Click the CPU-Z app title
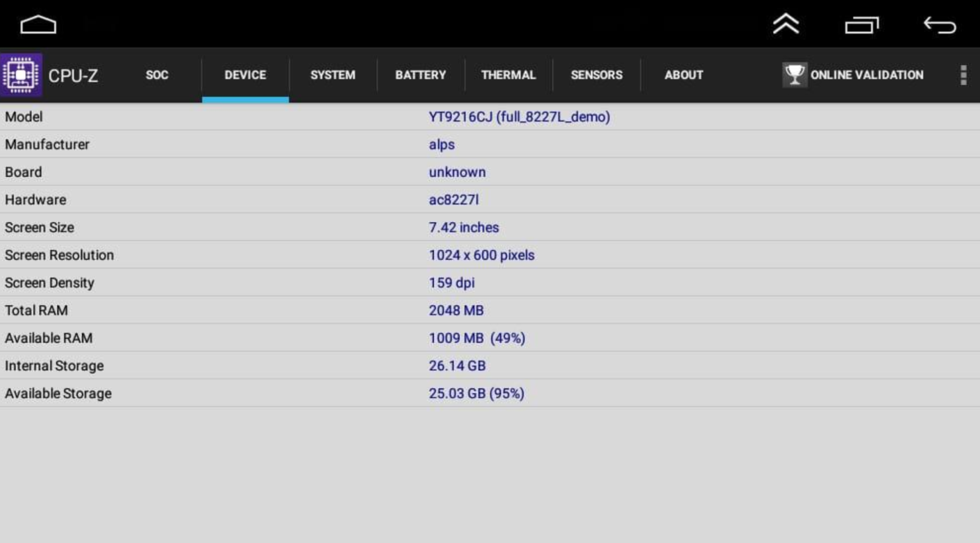Screen dimensions: 980x543 [x=73, y=75]
